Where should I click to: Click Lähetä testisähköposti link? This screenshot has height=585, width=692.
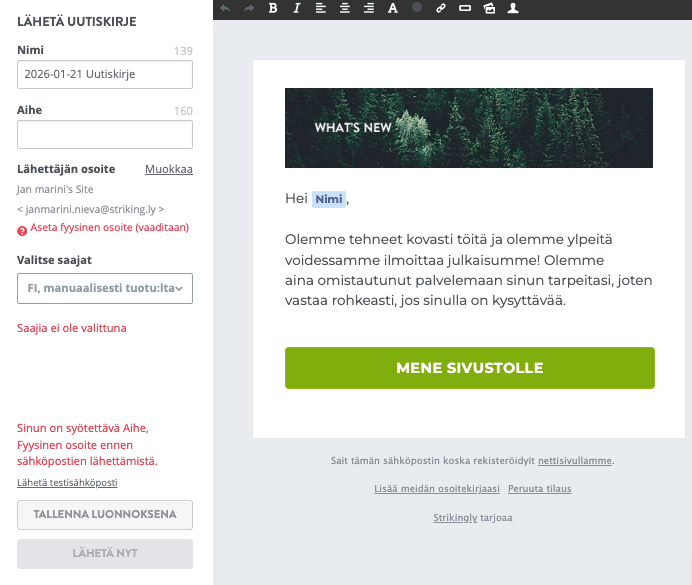point(67,482)
